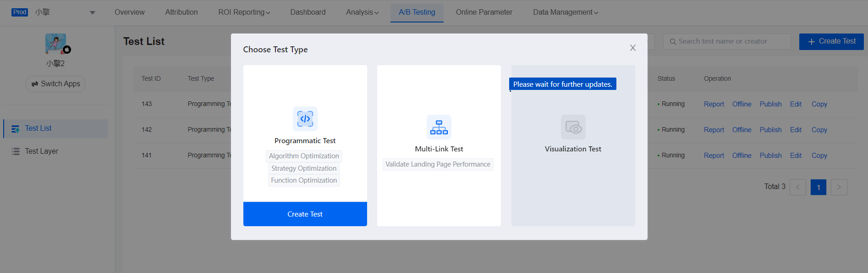Click the Function Optimization tag
Viewport: 868px width, 273px height.
[304, 181]
